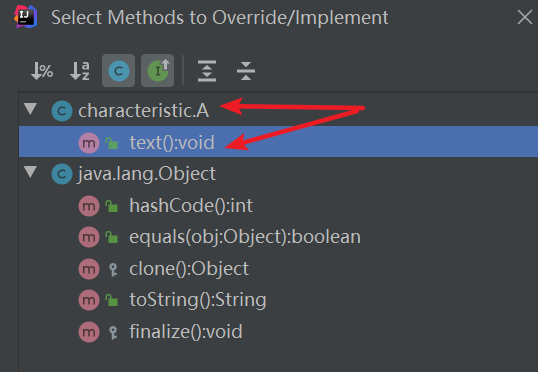
Task: Expand all tree nodes icon
Action: tap(207, 71)
